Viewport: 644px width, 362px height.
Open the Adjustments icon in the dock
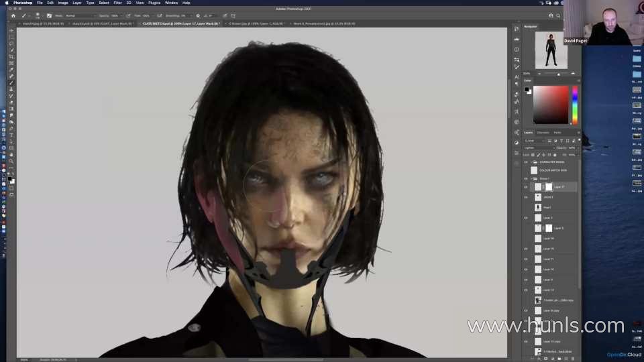click(517, 143)
